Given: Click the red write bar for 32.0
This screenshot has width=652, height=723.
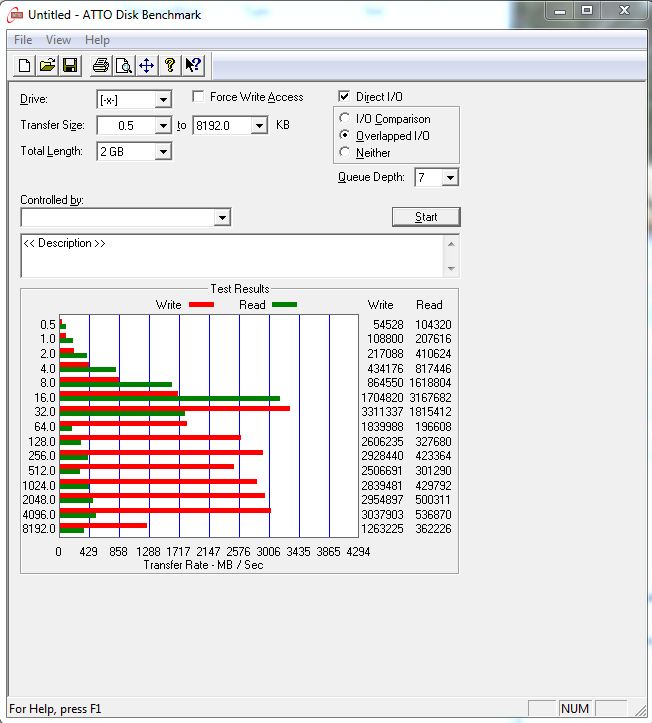Looking at the screenshot, I should tap(175, 409).
